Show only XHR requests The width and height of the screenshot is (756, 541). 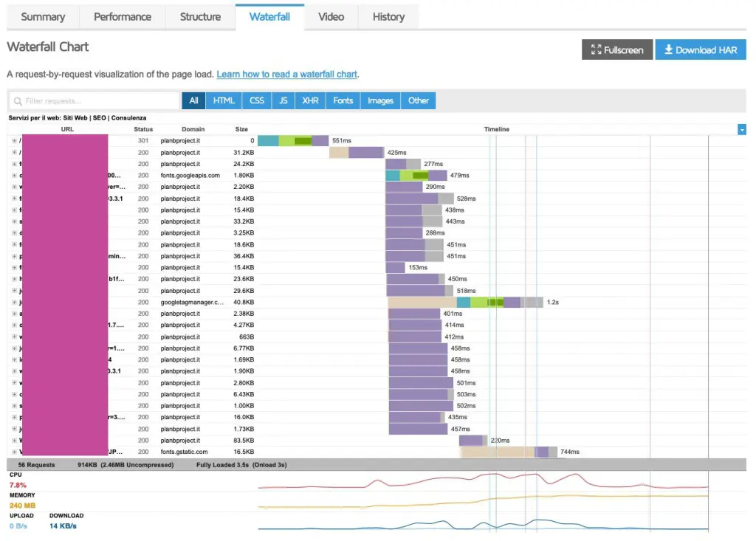click(310, 101)
